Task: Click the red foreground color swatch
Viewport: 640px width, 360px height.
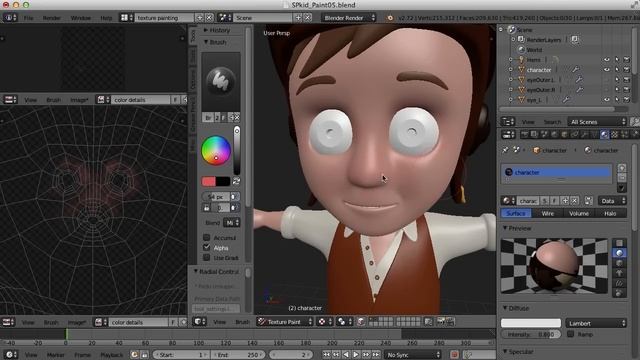Action: click(x=209, y=181)
